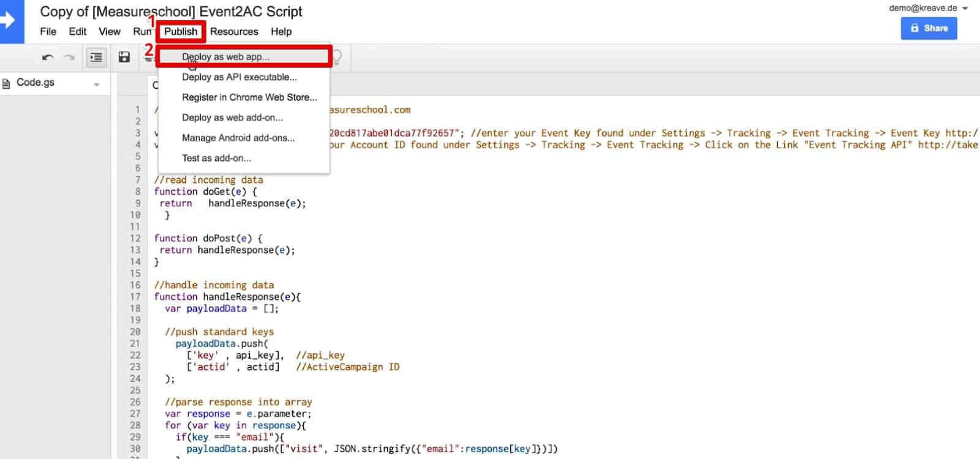Screen dimensions: 980x459
Task: Click the Publish menu
Action: [181, 31]
